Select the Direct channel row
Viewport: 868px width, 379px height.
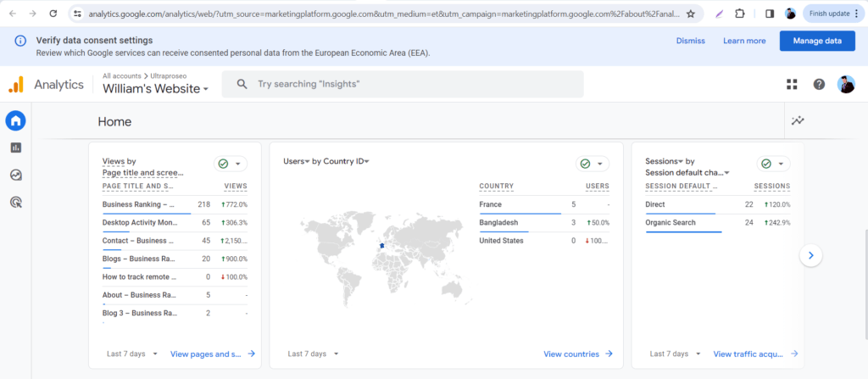point(718,204)
